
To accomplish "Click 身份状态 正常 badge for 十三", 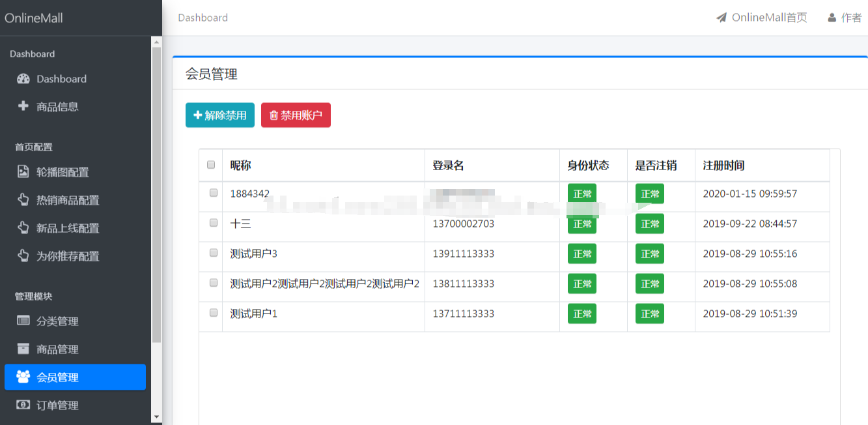I will point(582,224).
